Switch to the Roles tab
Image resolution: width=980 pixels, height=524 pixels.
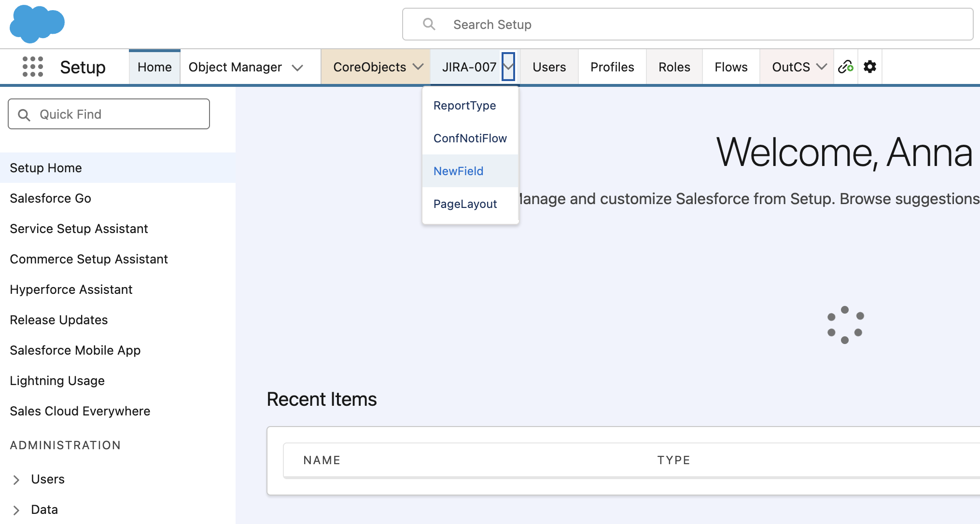[x=674, y=67]
